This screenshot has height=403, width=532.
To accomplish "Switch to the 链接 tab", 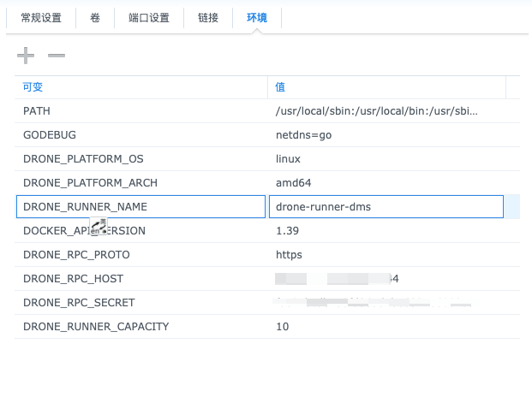I will tap(208, 18).
